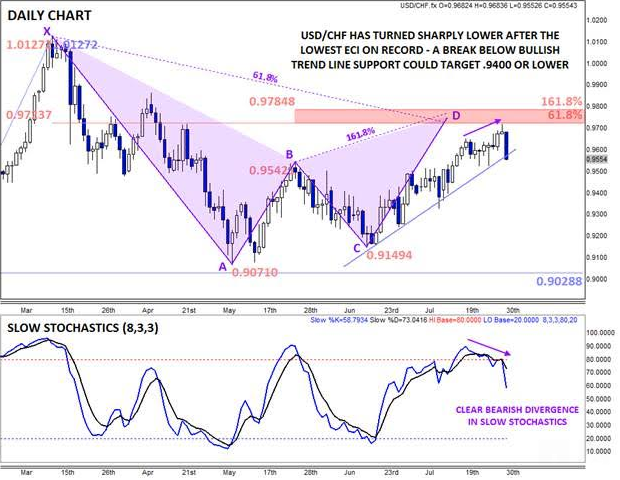The width and height of the screenshot is (620, 480).
Task: Click the DAILY CHART title
Action: coord(49,15)
